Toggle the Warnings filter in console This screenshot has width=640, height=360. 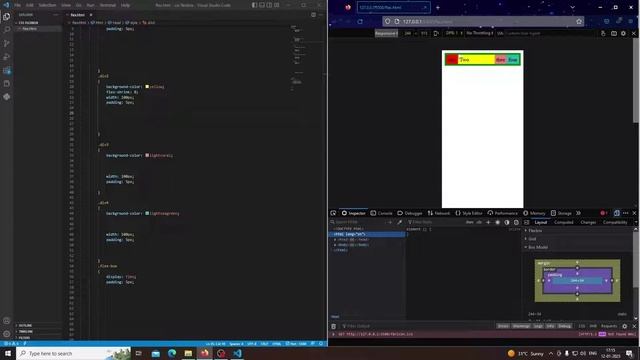(521, 326)
